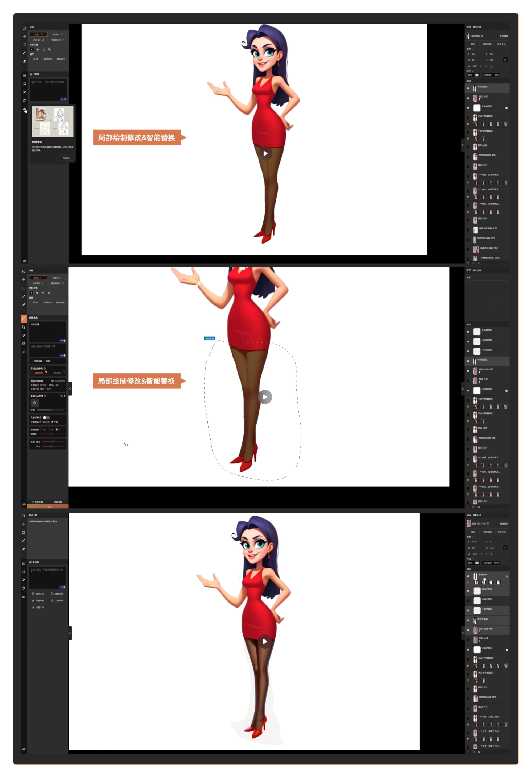Click edit icon beside 图层-合并-拷贝 title

(x=488, y=524)
